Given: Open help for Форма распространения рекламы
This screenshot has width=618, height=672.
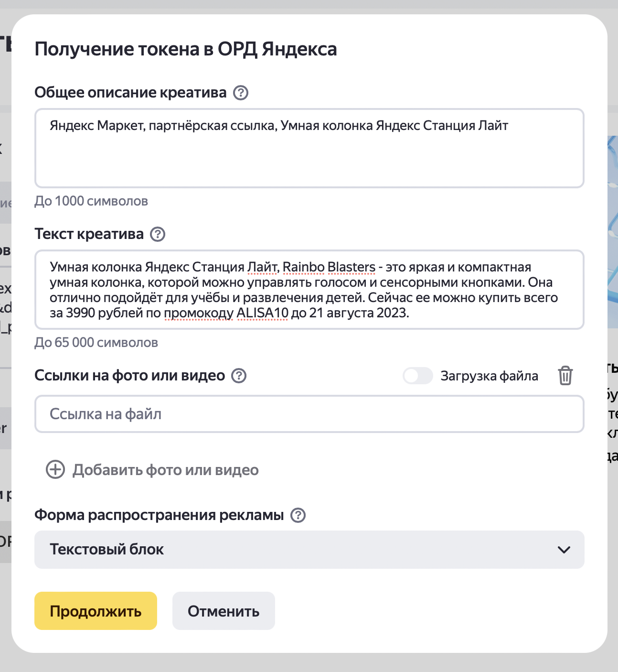Looking at the screenshot, I should point(298,515).
